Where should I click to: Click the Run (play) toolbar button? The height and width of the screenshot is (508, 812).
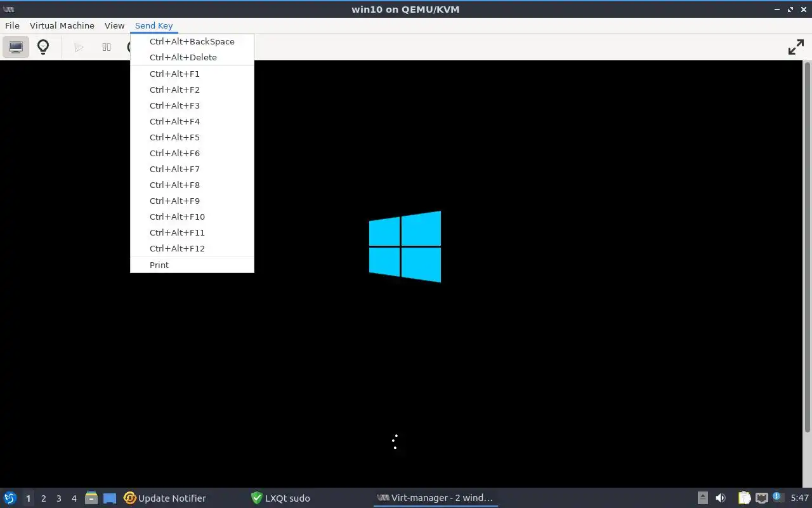pyautogui.click(x=79, y=47)
